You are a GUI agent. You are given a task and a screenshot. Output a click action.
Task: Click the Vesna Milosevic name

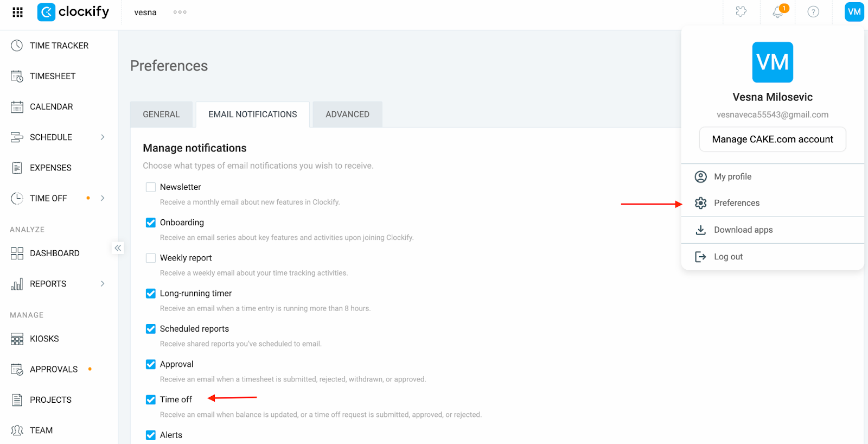773,97
